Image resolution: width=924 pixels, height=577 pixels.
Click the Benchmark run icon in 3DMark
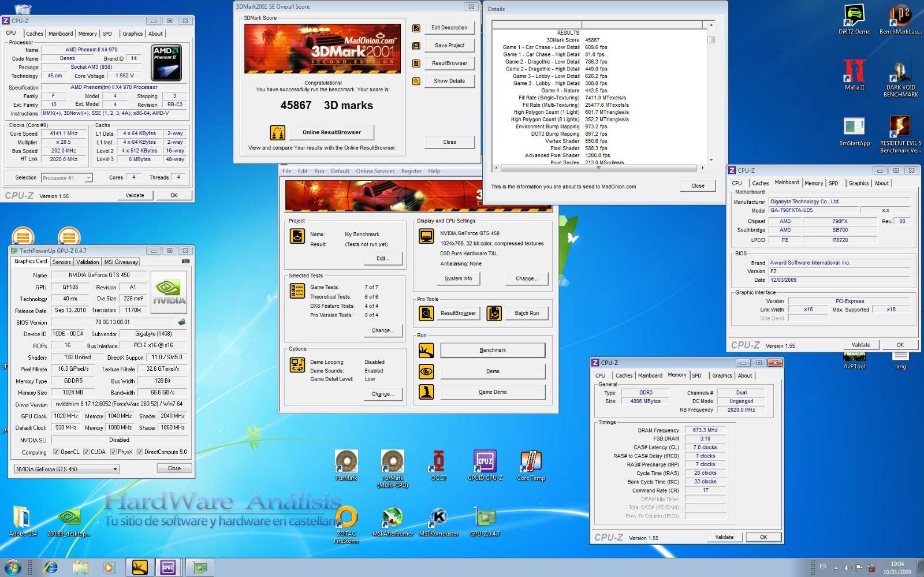point(426,351)
